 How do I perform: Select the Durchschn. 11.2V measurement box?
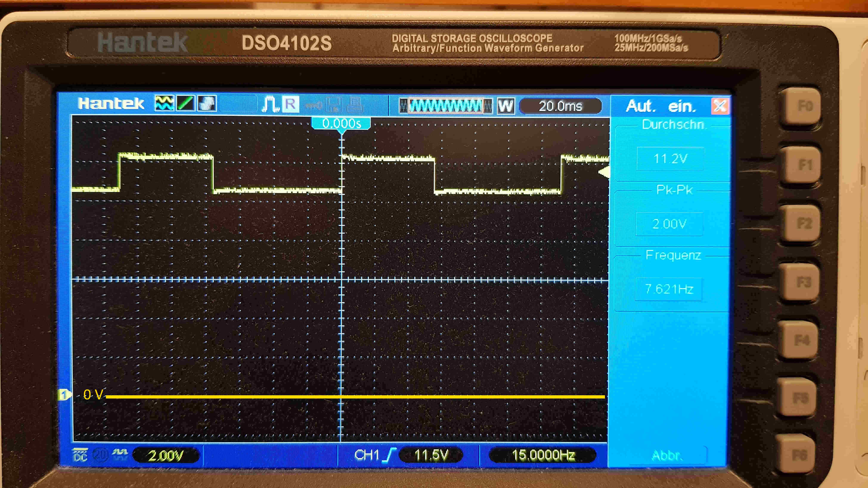click(670, 159)
